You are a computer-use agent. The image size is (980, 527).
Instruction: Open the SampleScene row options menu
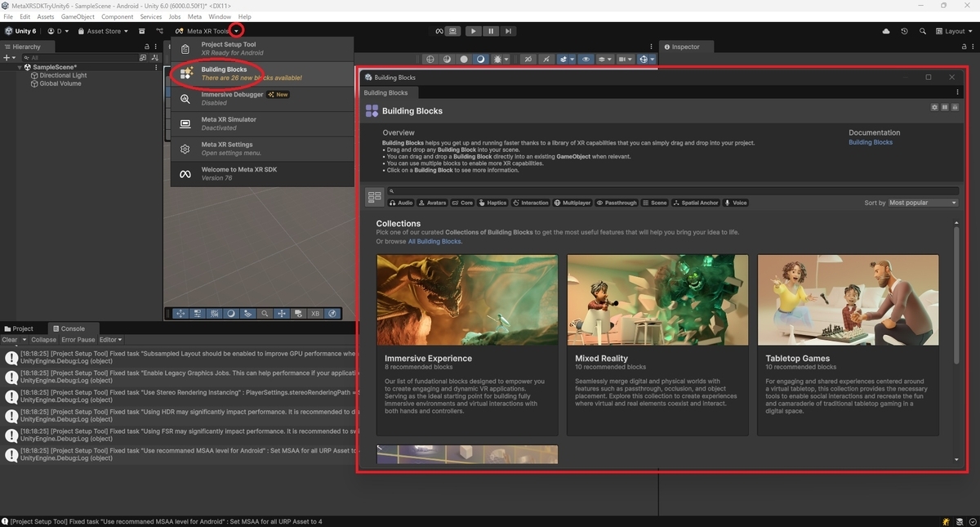coord(157,67)
